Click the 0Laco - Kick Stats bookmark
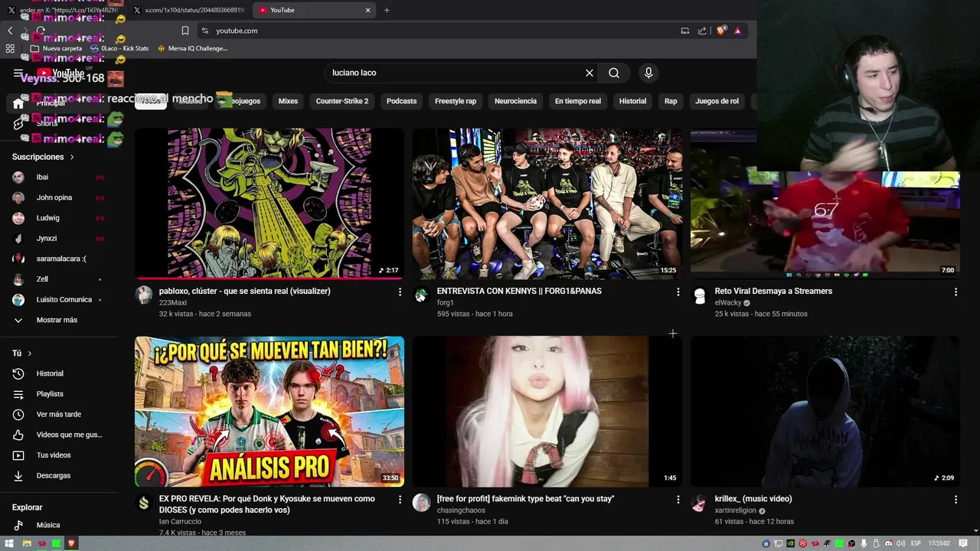Viewport: 980px width, 551px height. (119, 48)
